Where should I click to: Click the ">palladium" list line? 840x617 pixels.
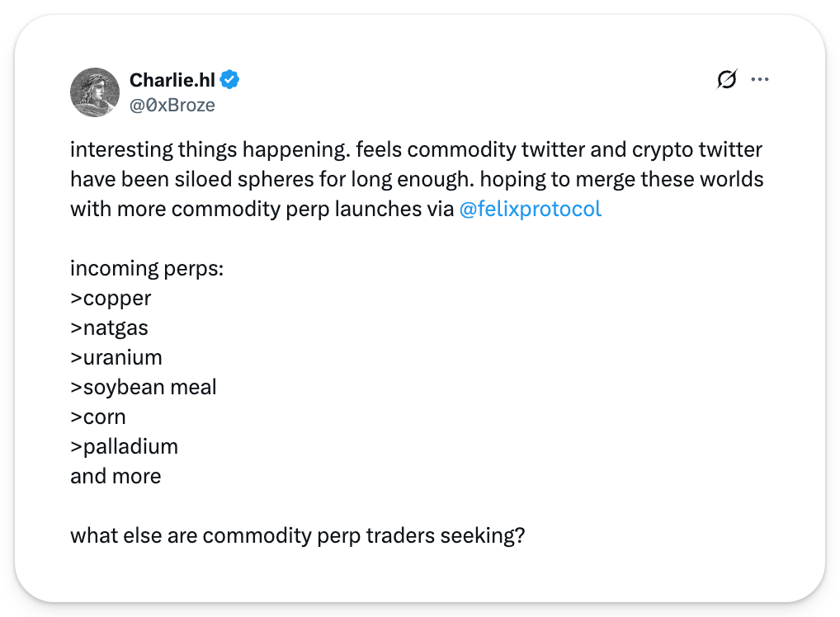pyautogui.click(x=125, y=446)
